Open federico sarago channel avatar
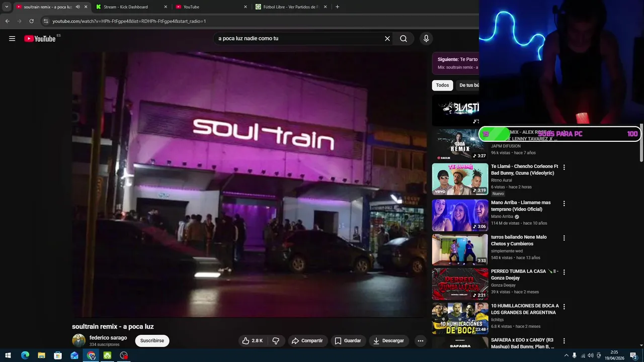This screenshot has height=362, width=644. [79, 341]
